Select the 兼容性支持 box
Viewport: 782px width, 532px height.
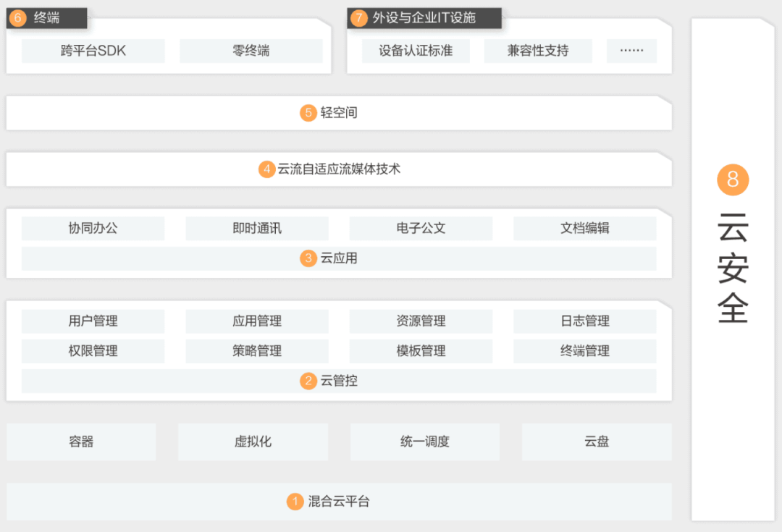[538, 51]
